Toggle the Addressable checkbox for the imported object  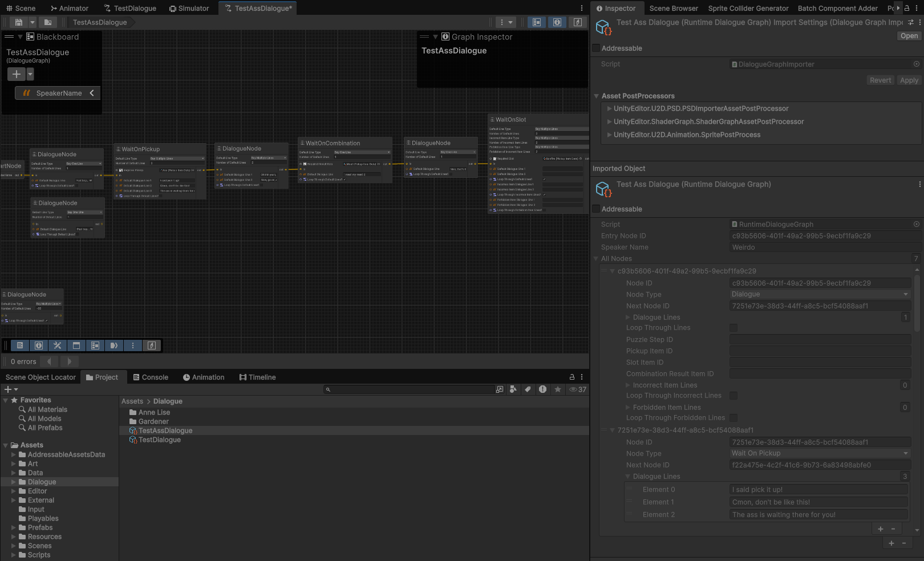(596, 209)
